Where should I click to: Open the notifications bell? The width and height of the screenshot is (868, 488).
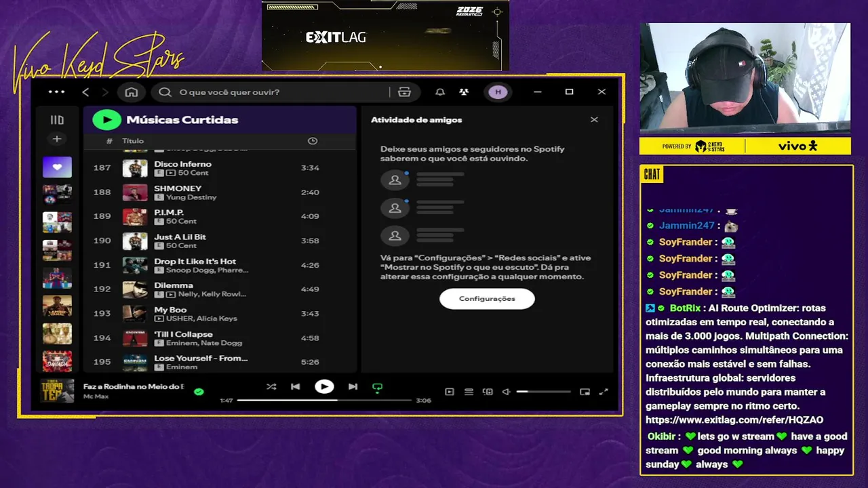pos(440,92)
